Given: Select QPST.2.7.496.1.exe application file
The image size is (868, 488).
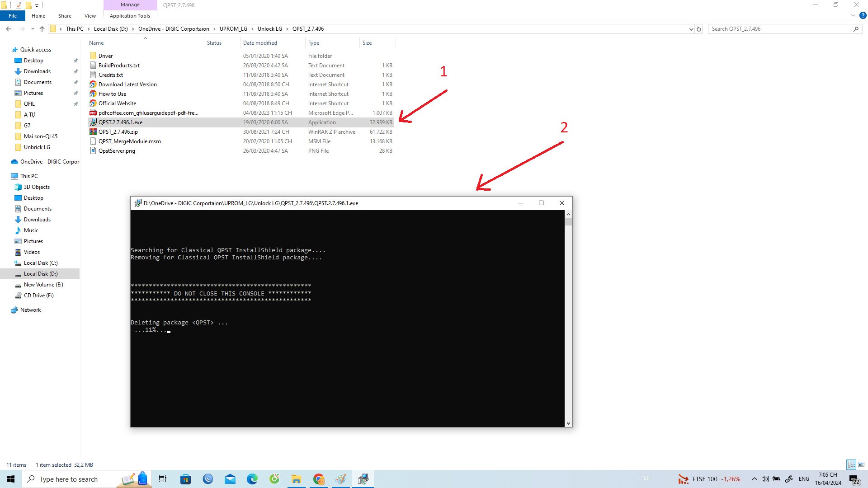Looking at the screenshot, I should tap(120, 122).
